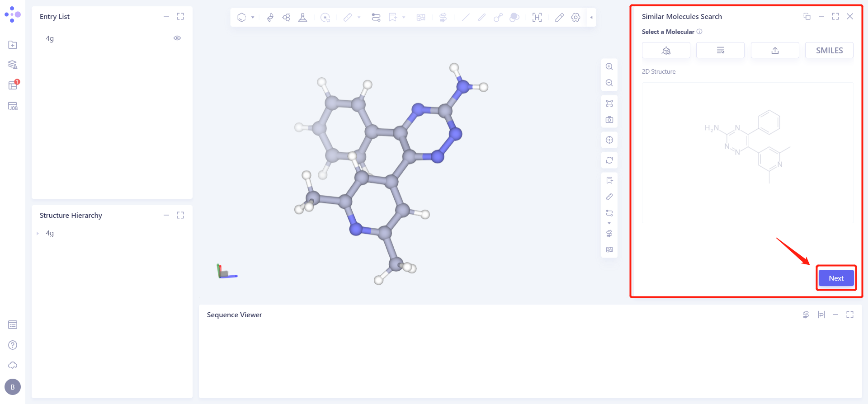Choose the SMILES input option
Viewport: 868px width, 404px height.
click(x=829, y=50)
